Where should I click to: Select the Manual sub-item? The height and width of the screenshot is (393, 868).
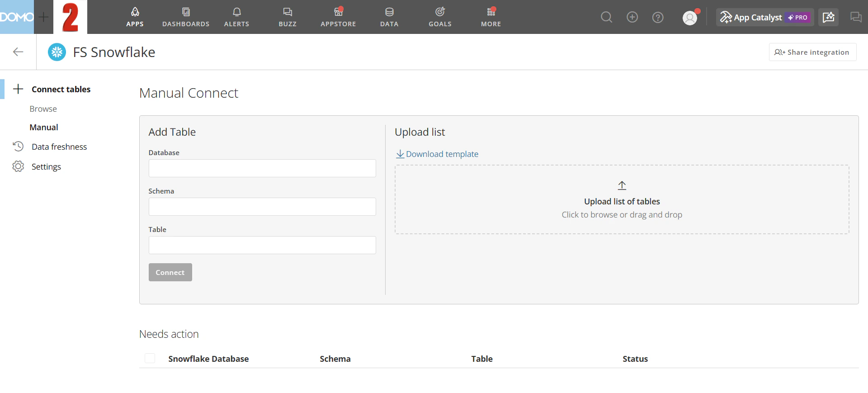[44, 127]
